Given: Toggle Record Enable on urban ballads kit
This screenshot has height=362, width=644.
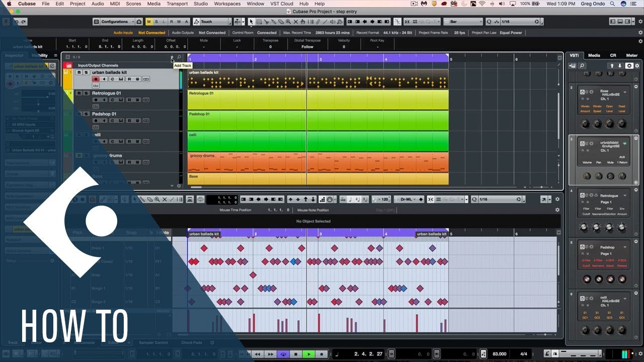Looking at the screenshot, I should pyautogui.click(x=96, y=79).
